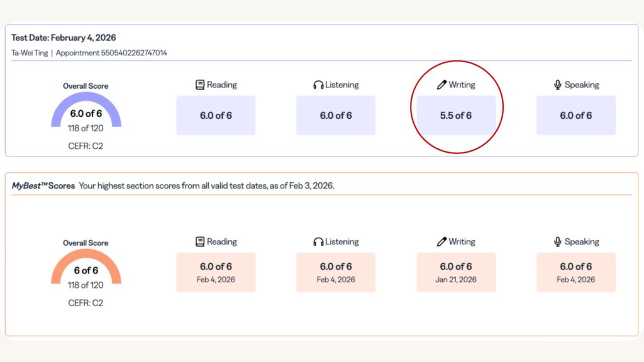Click the Listening headphones icon in test date card
Viewport: 644px width, 362px height.
click(x=318, y=85)
